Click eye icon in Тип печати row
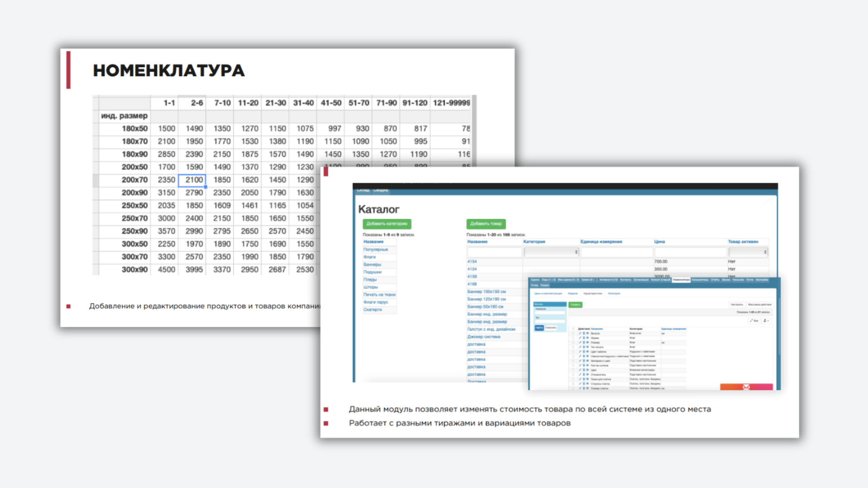 click(587, 347)
